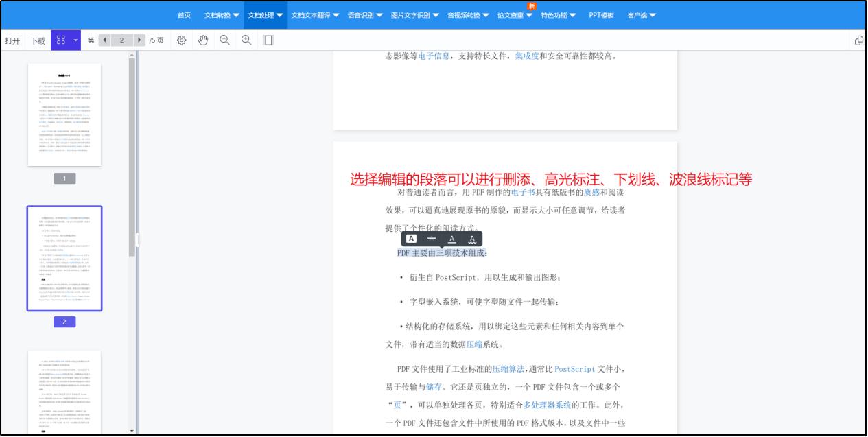Zoom out of the document

point(224,40)
